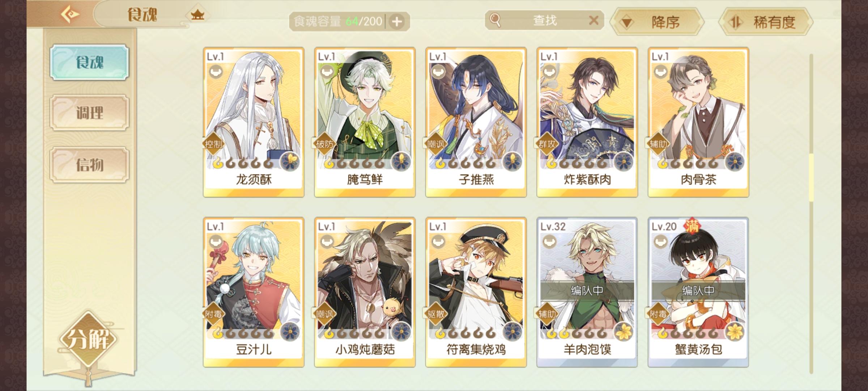Viewport: 868px width, 391px height.
Task: Open the 小鸡炖蘑菇 character card
Action: point(365,292)
